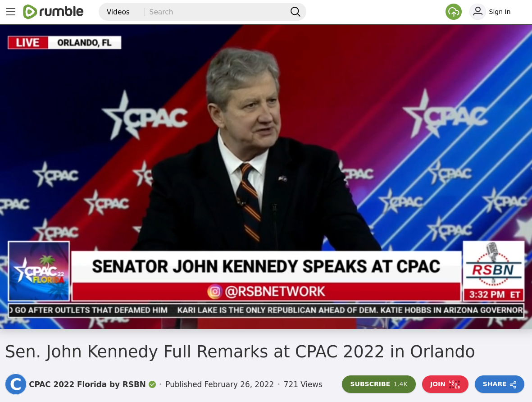
Task: Click the blue SHARE button
Action: pos(500,384)
